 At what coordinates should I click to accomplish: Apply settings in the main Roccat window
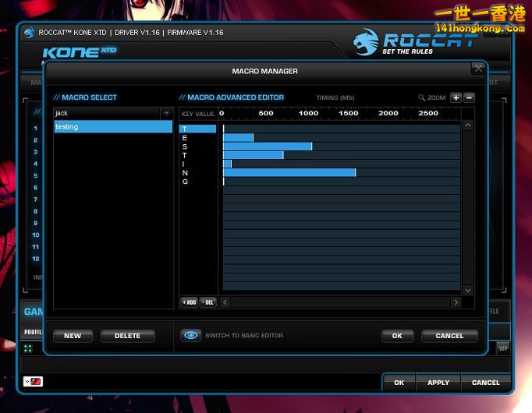[x=438, y=383]
